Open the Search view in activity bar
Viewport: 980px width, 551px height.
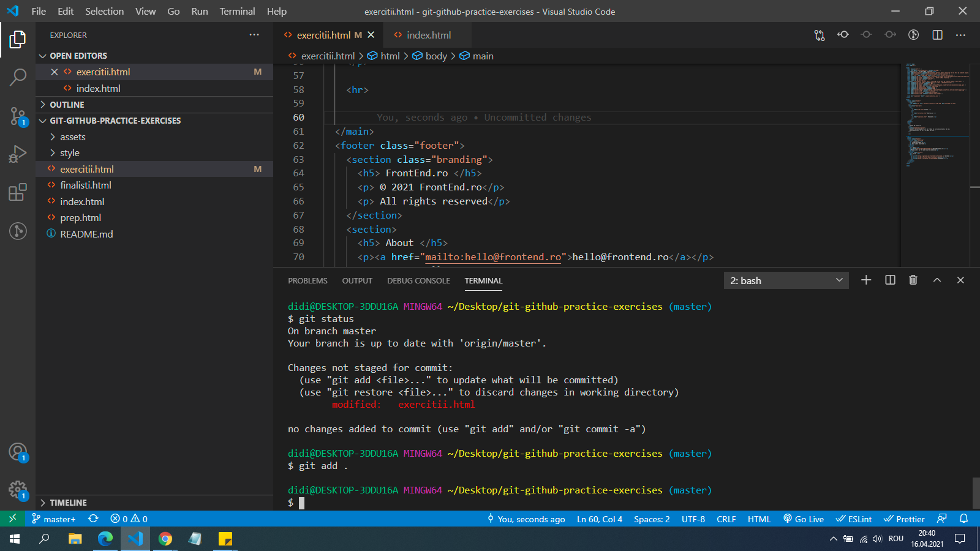point(18,77)
